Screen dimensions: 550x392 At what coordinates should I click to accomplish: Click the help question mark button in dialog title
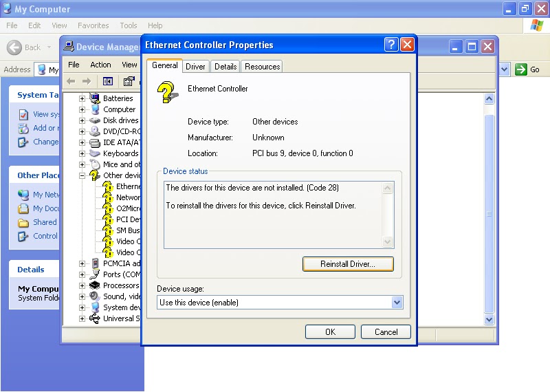coord(391,45)
